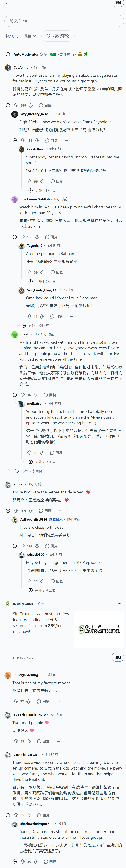This screenshot has height=868, width=126.
Task: Open 搜索评论 search comments button
Action: click(x=58, y=36)
